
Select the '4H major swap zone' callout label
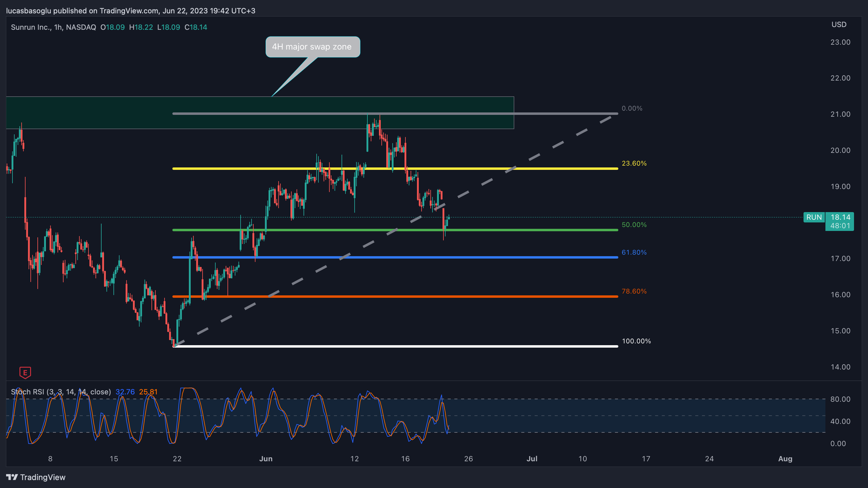313,47
